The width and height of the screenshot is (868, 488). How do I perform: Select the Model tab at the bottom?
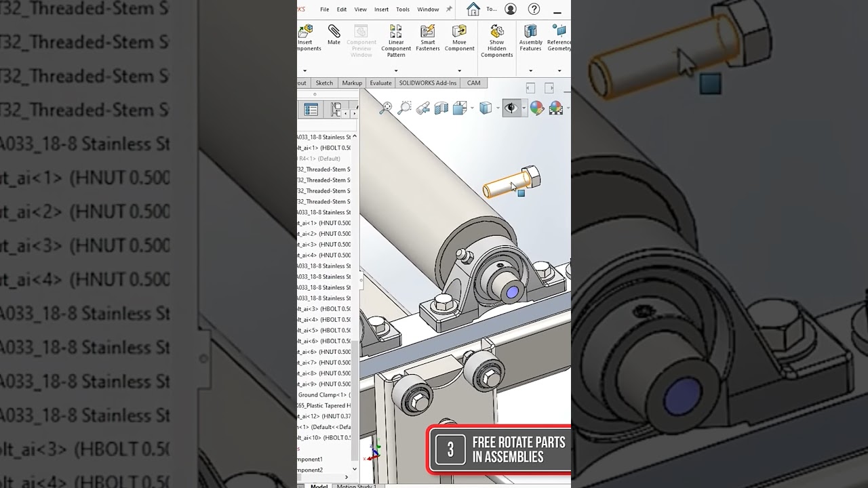(319, 485)
